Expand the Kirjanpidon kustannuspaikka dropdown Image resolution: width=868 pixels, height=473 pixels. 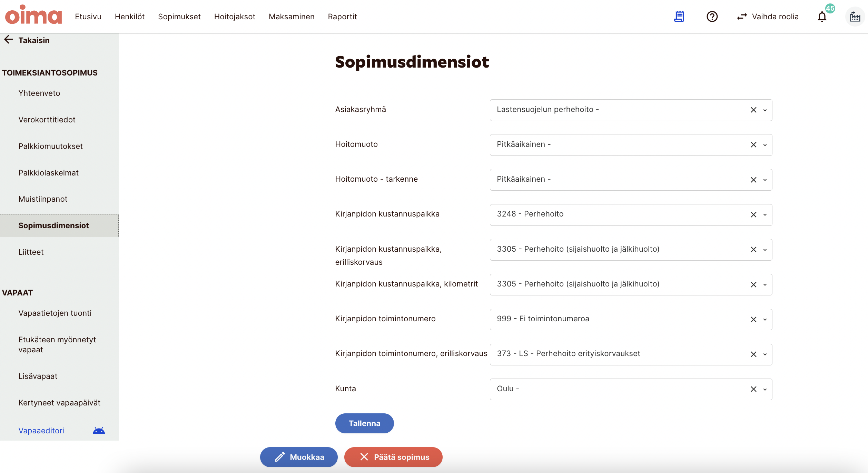point(765,215)
